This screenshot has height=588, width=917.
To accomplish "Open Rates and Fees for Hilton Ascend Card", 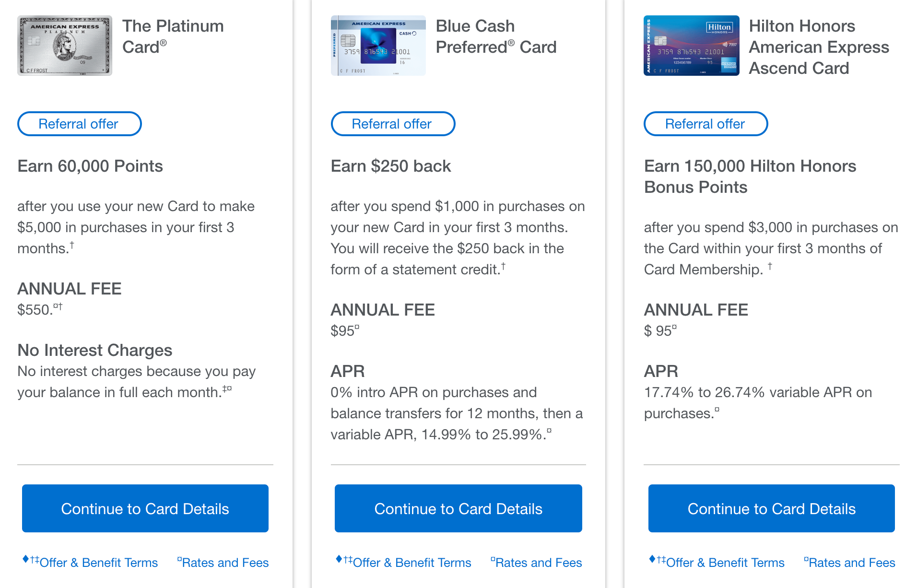I will [851, 563].
